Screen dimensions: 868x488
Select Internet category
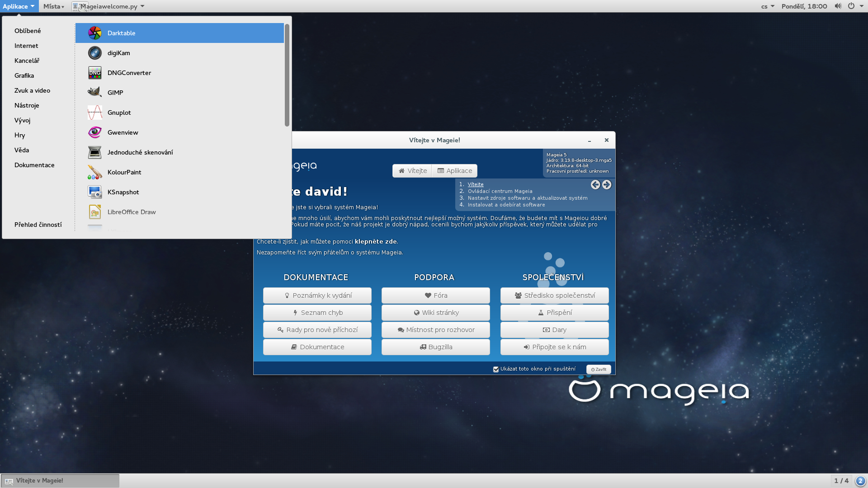(x=26, y=46)
